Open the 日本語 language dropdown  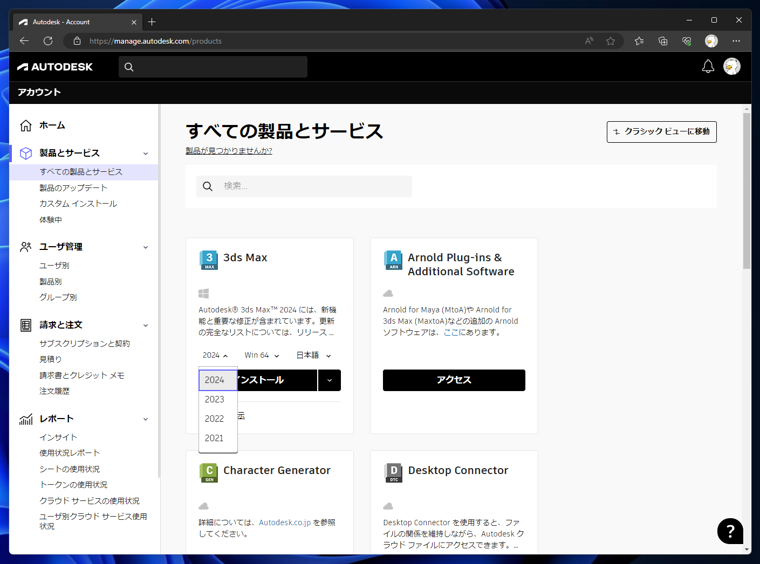314,355
